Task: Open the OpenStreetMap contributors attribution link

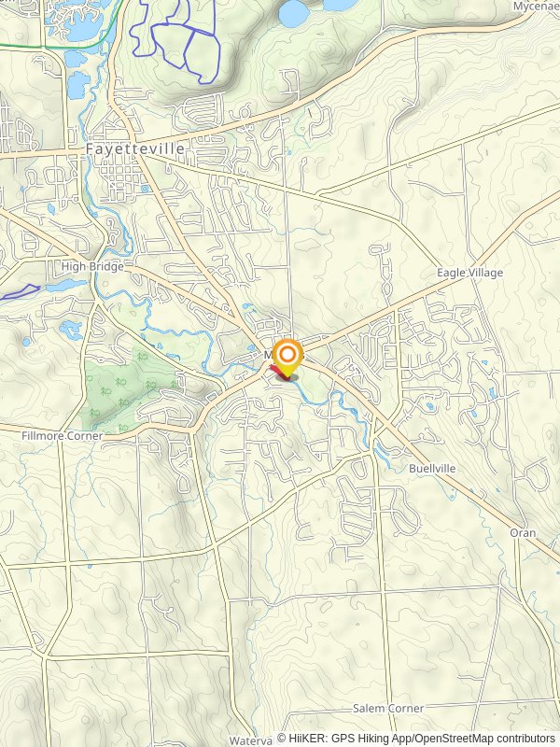Action: tap(485, 739)
